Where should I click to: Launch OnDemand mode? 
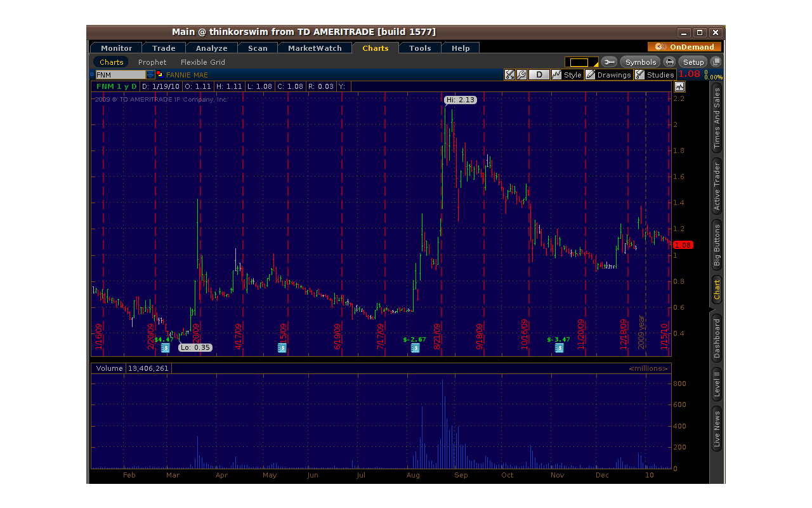(684, 47)
